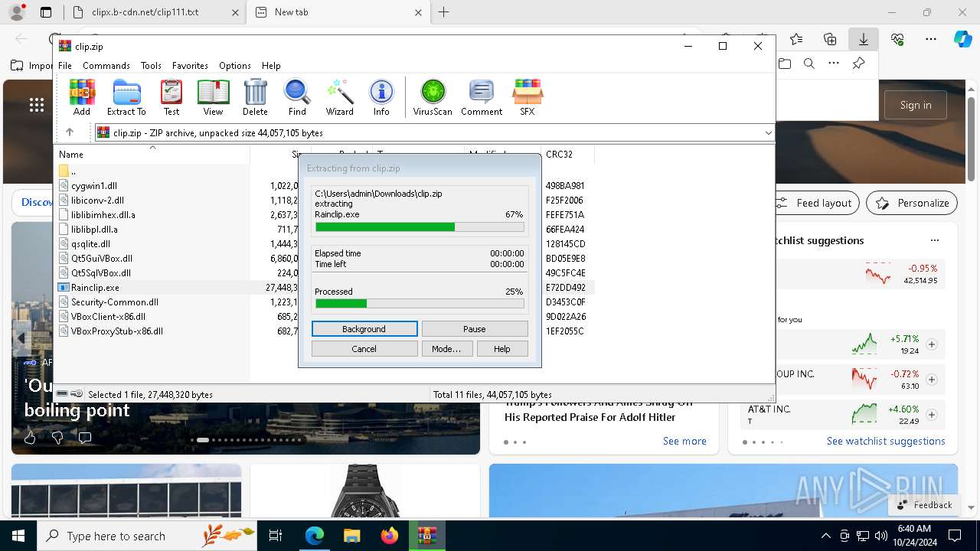Open watchlist suggestions more options ellipsis
Viewport: 980px width, 551px height.
tap(934, 240)
